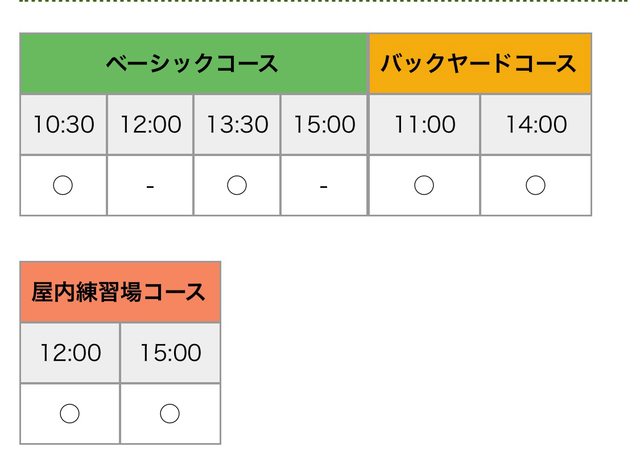Select the circle under indoor practice 12:00

70,413
